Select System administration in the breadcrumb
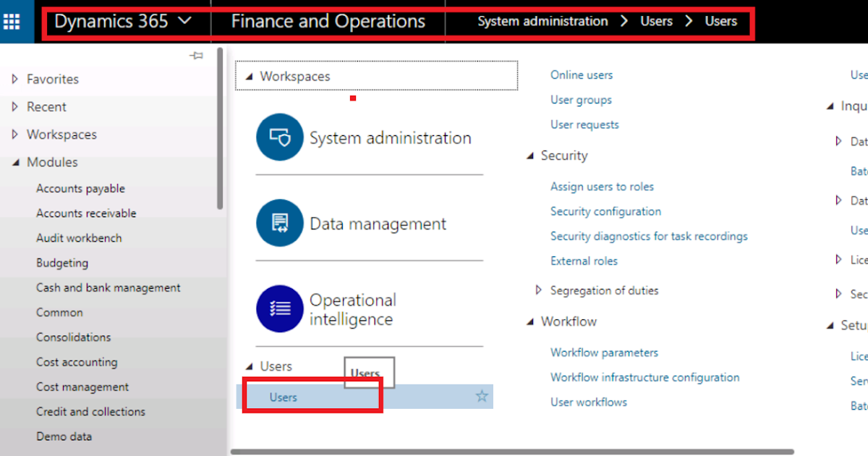This screenshot has height=456, width=868. click(x=542, y=21)
